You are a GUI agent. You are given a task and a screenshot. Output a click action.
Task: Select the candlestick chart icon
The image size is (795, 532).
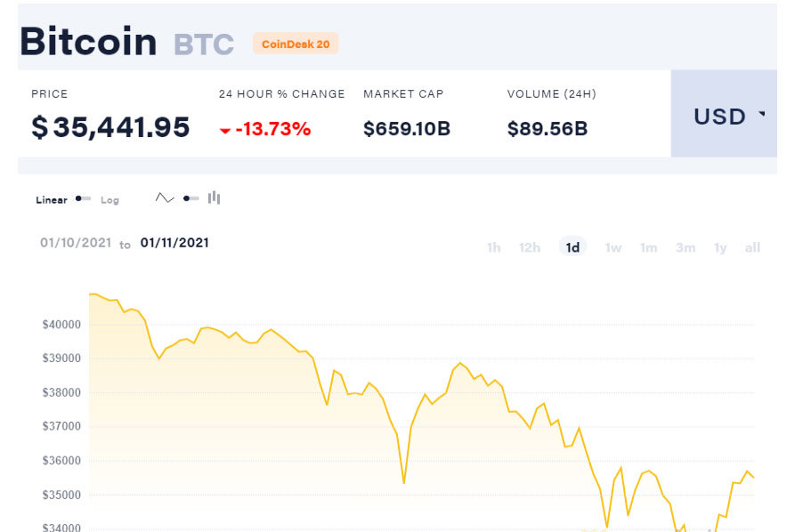(x=214, y=198)
